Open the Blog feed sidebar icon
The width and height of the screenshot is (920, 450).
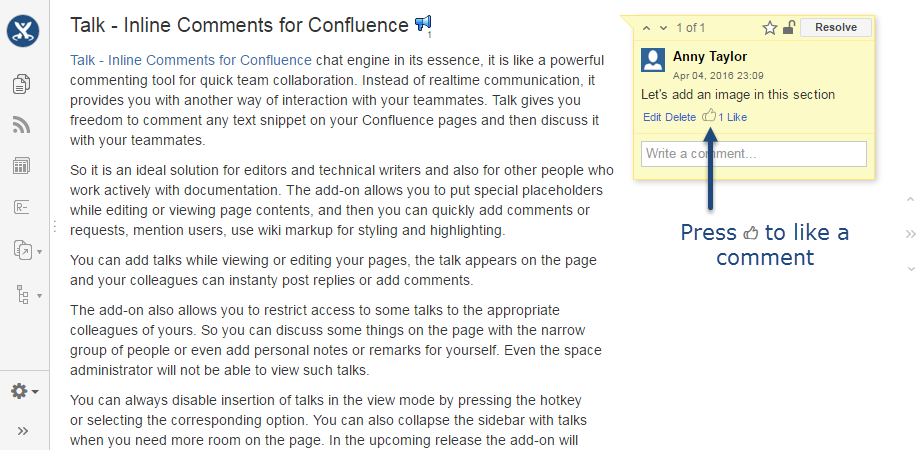21,125
